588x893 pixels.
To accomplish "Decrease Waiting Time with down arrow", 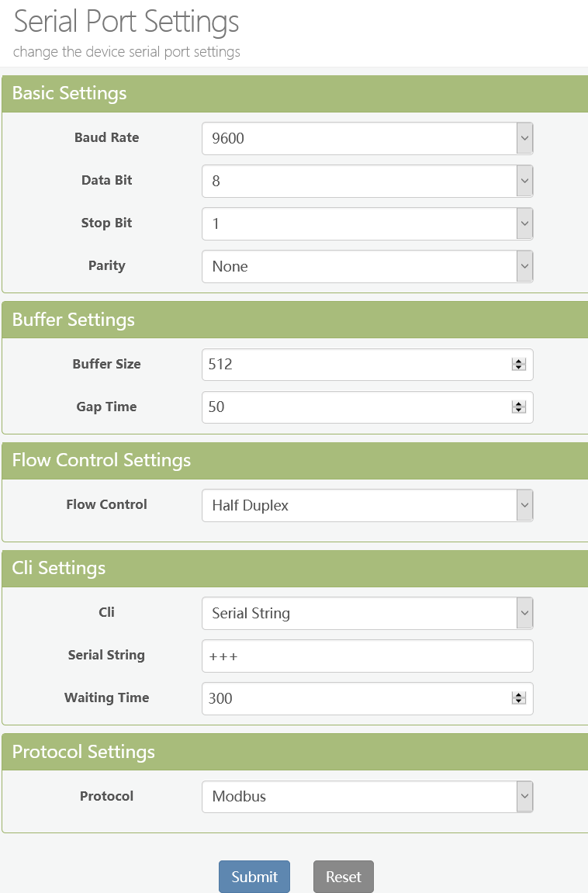I will pos(519,701).
